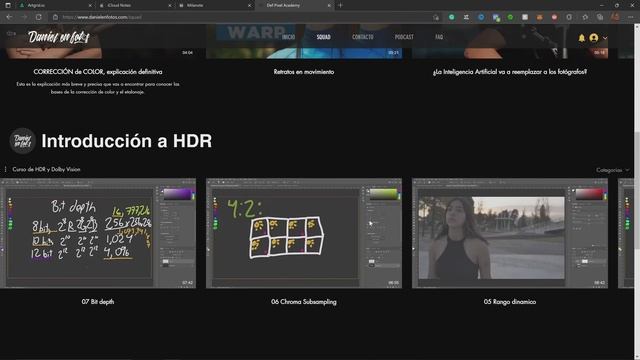640x360 pixels.
Task: Click the round channel logo beside Introducción a HDR
Action: pos(22,141)
